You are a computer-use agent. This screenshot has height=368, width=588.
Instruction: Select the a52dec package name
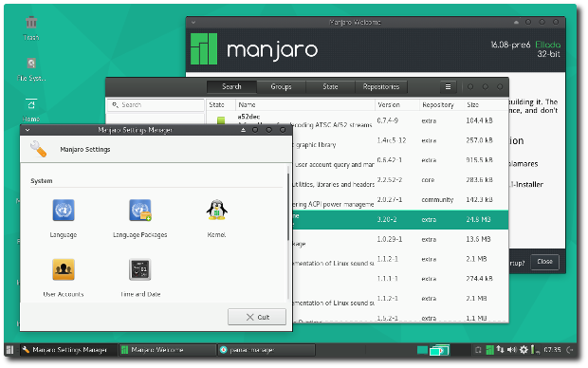[249, 117]
